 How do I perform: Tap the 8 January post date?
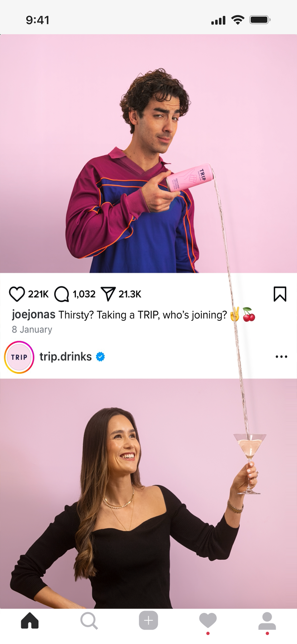[32, 329]
